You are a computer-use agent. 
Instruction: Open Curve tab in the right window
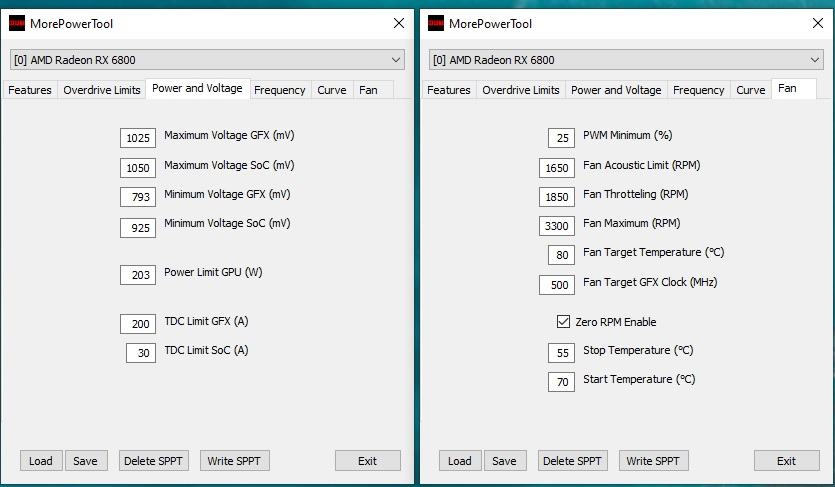(751, 90)
